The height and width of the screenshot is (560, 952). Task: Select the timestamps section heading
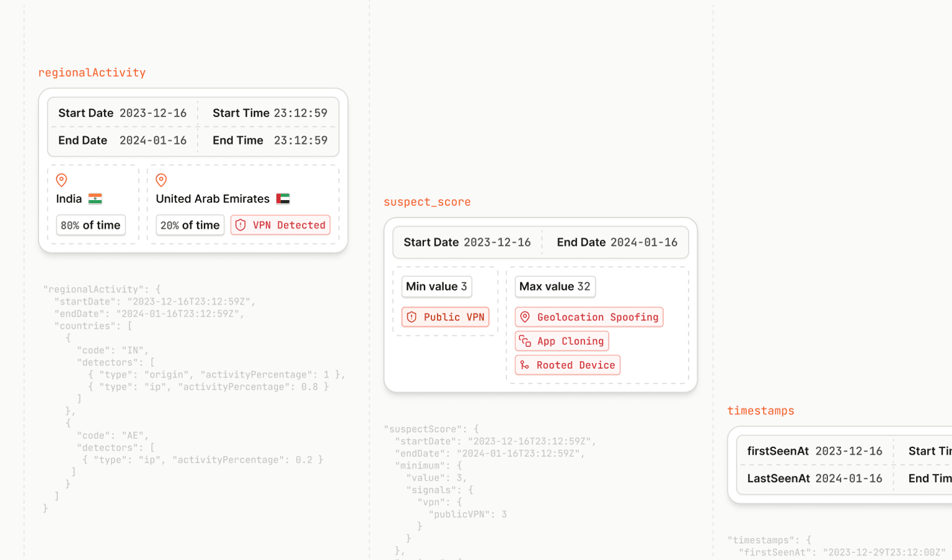(760, 410)
